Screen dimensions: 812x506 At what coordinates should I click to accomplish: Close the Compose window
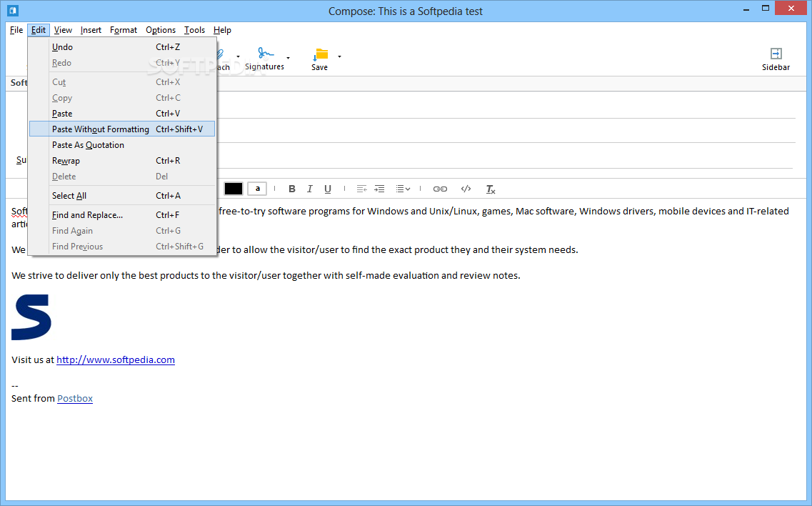791,9
